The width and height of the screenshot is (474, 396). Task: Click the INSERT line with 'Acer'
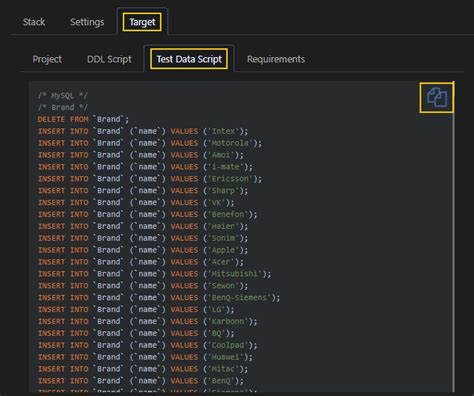(x=141, y=262)
